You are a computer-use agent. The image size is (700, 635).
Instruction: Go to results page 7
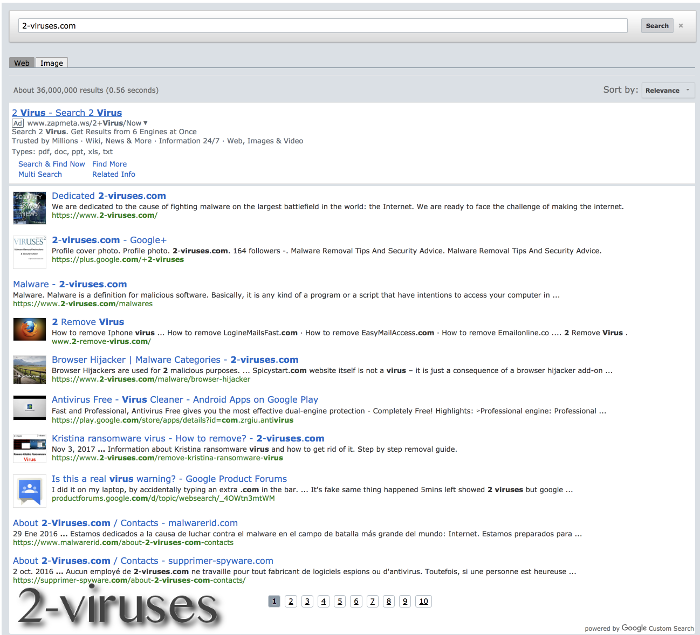coord(372,602)
